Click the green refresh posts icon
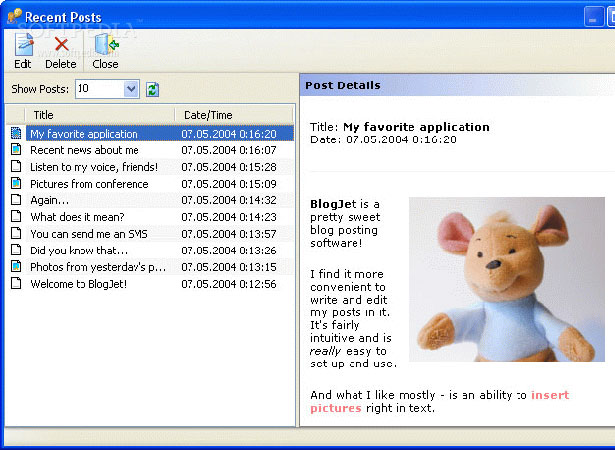Viewport: 615px width, 450px height. pyautogui.click(x=153, y=89)
